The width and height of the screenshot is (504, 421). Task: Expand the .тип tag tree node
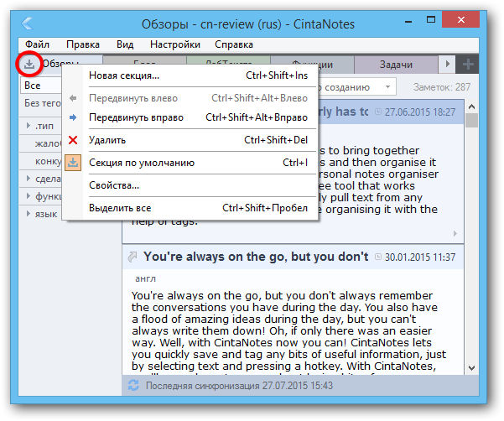(28, 126)
